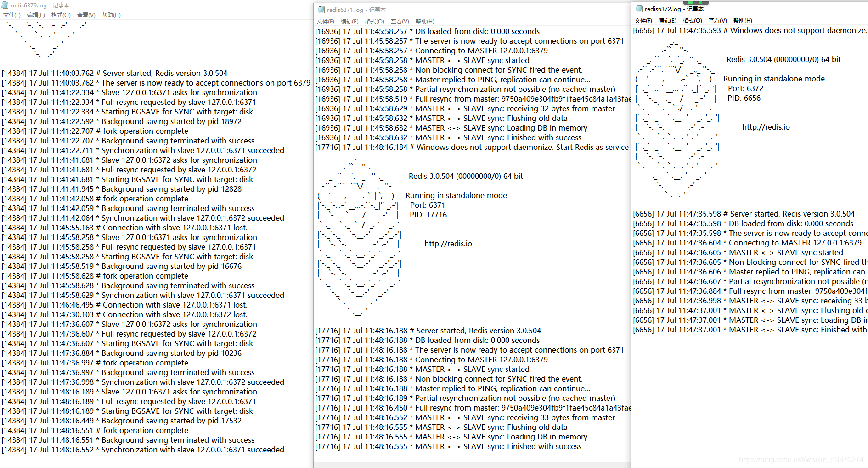Click the redis6379.log window title text
Viewport: 868px width, 468px height.
point(40,6)
